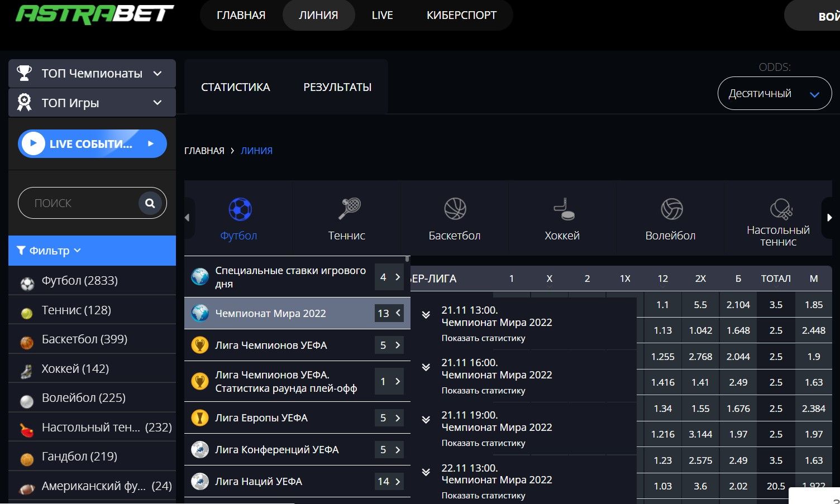Select the Table tennis icon in carousel

781,209
